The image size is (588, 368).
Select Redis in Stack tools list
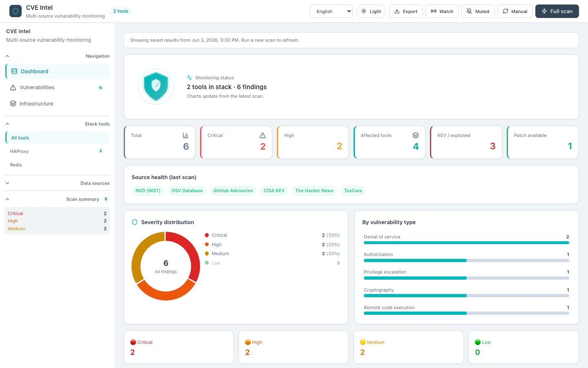[x=57, y=165]
